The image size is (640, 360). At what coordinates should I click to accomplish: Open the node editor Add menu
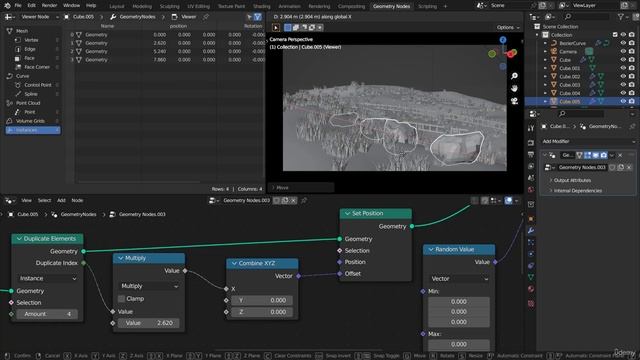(61, 200)
